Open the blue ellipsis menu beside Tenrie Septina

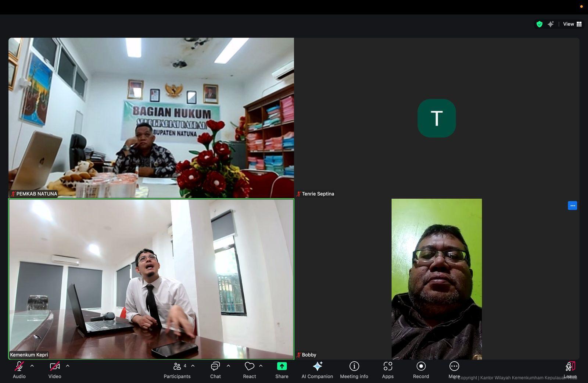click(x=572, y=205)
